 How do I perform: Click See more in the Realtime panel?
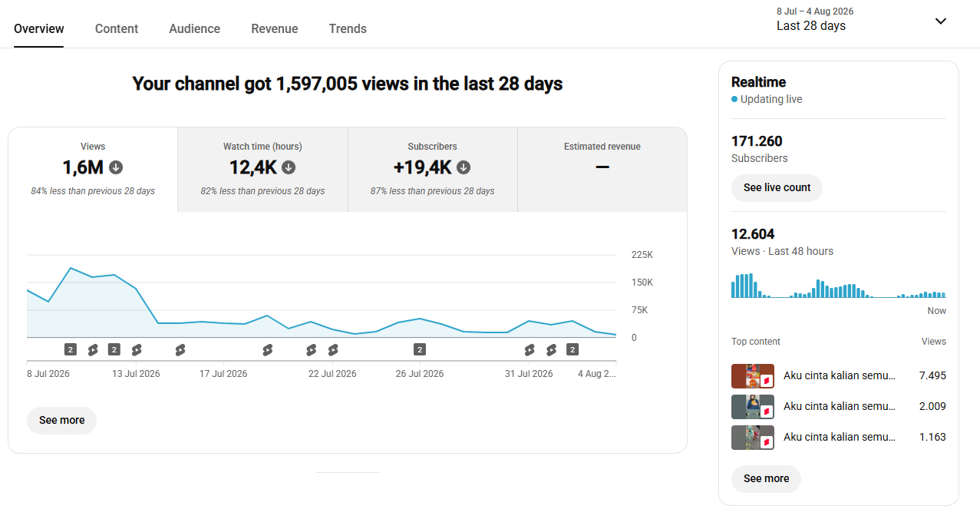click(766, 479)
